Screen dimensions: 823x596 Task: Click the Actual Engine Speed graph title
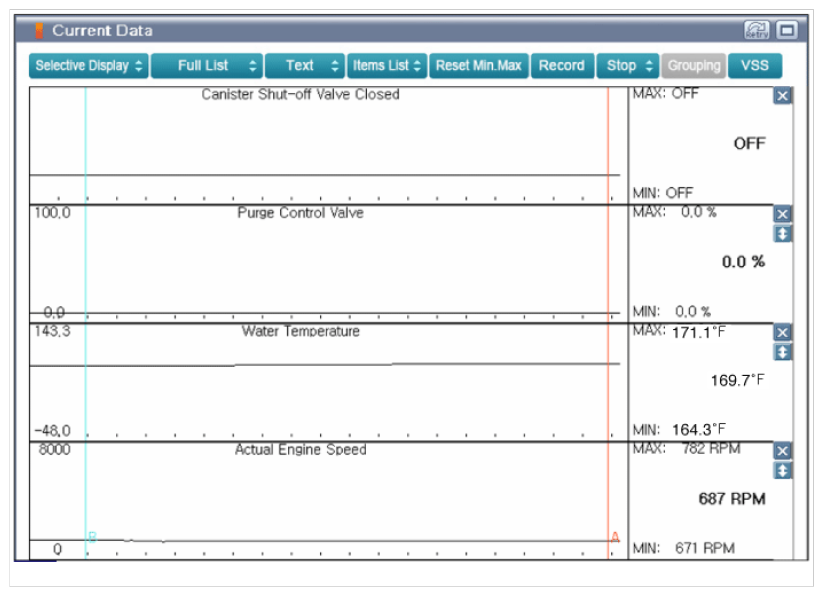point(300,450)
